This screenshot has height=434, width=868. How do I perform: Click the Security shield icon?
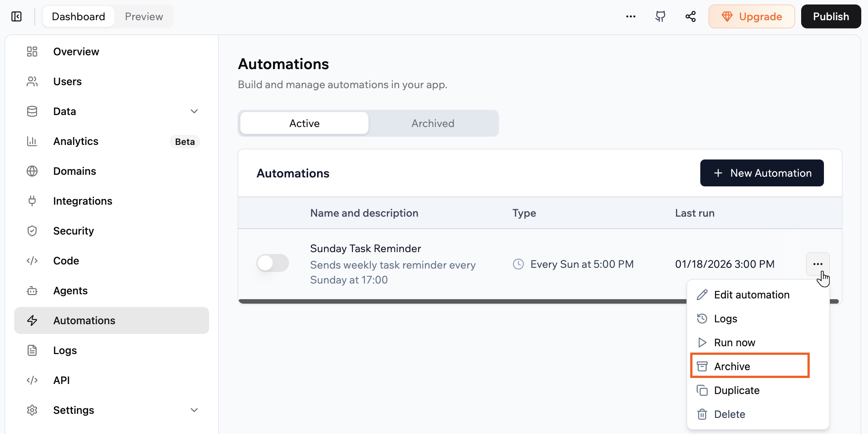(x=32, y=231)
